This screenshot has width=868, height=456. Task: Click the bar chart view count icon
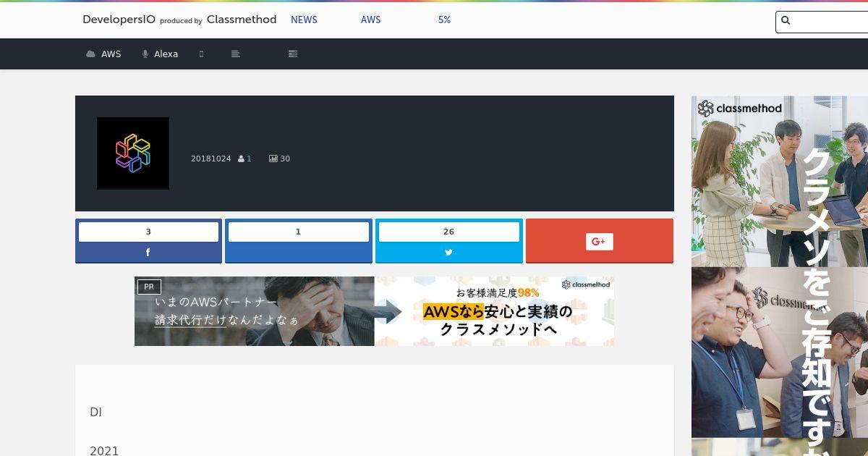(x=273, y=159)
